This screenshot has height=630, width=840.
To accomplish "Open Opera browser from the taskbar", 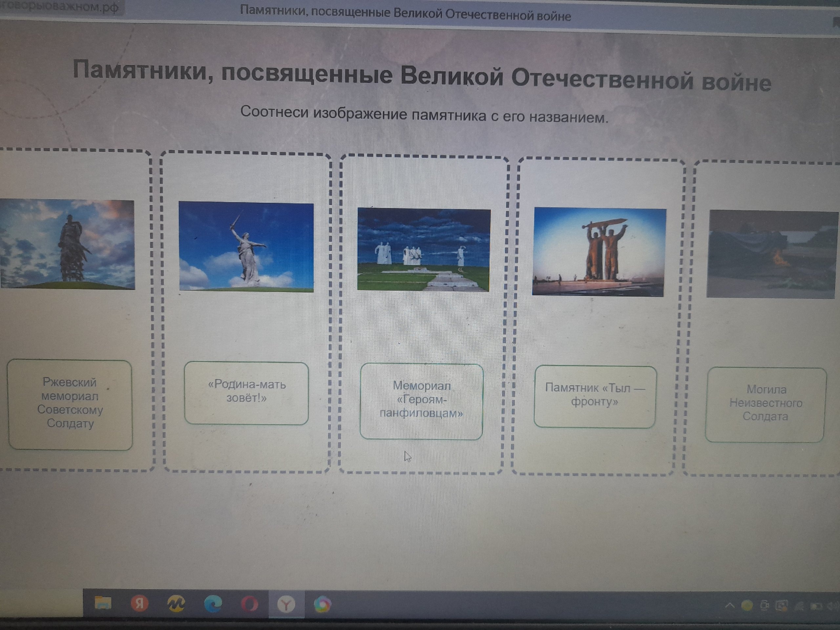I will [x=249, y=604].
